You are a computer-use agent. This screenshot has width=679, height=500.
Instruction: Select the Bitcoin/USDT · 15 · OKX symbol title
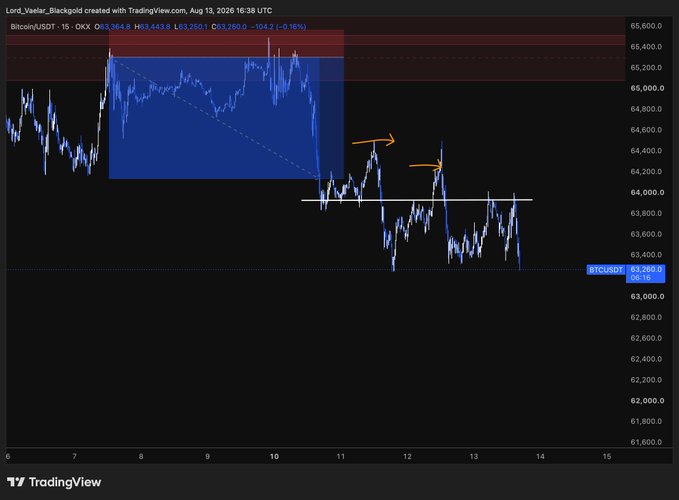tap(50, 27)
